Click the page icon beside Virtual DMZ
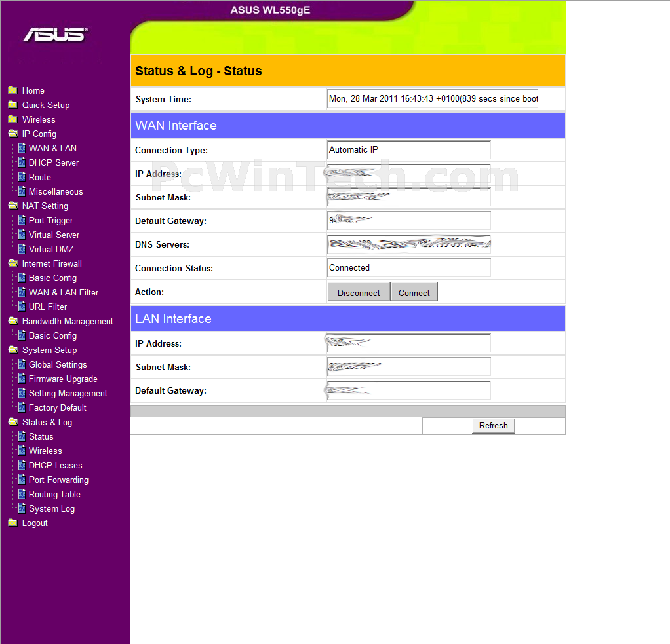Viewport: 670px width, 644px height. [22, 249]
